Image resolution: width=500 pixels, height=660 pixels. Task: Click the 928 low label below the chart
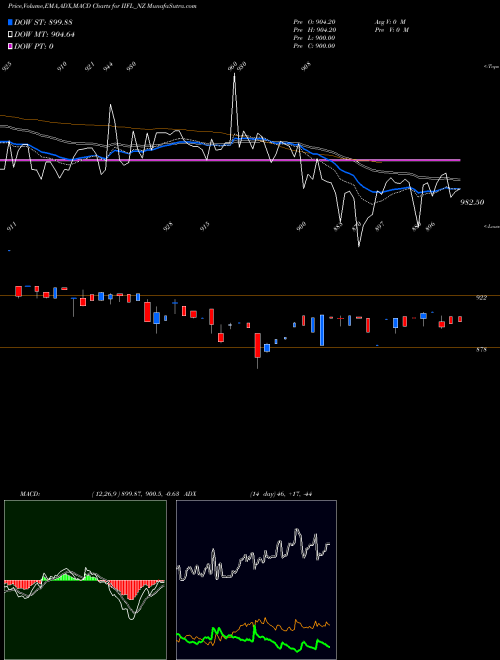[168, 227]
